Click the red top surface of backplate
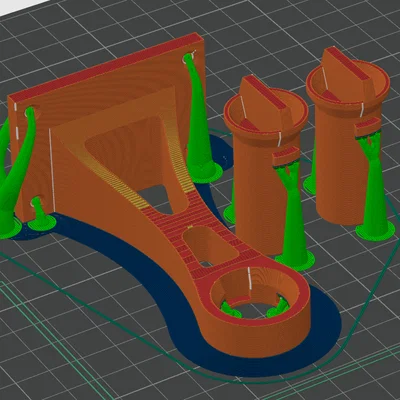This screenshot has height=400, width=400. tap(107, 64)
